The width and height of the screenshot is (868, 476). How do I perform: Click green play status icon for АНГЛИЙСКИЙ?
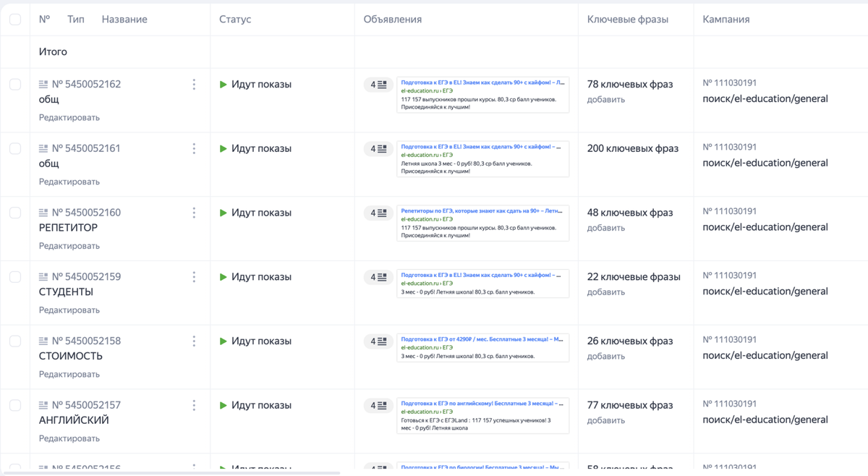[x=224, y=405]
